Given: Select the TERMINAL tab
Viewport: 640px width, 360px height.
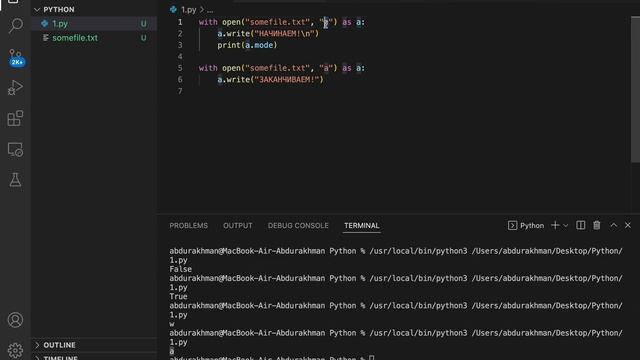Looking at the screenshot, I should pos(362,225).
